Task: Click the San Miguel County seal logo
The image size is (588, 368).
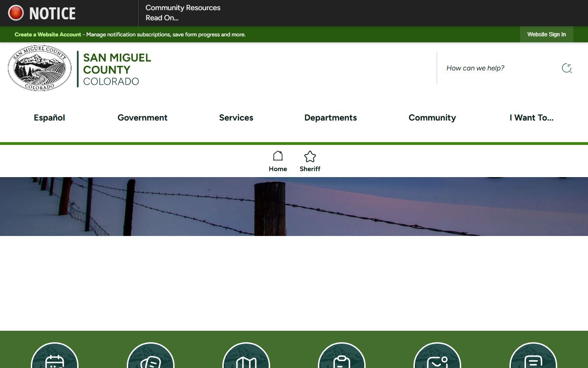Action: pos(40,68)
